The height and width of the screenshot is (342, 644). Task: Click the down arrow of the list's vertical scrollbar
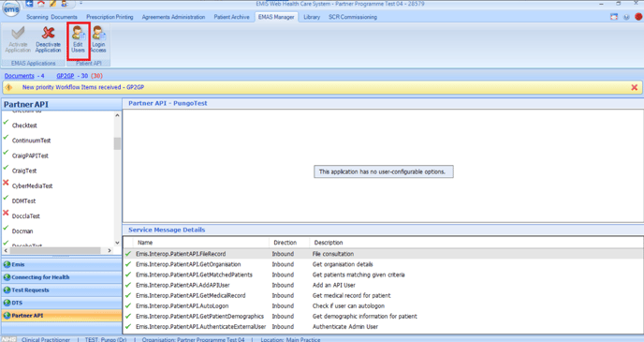(117, 243)
